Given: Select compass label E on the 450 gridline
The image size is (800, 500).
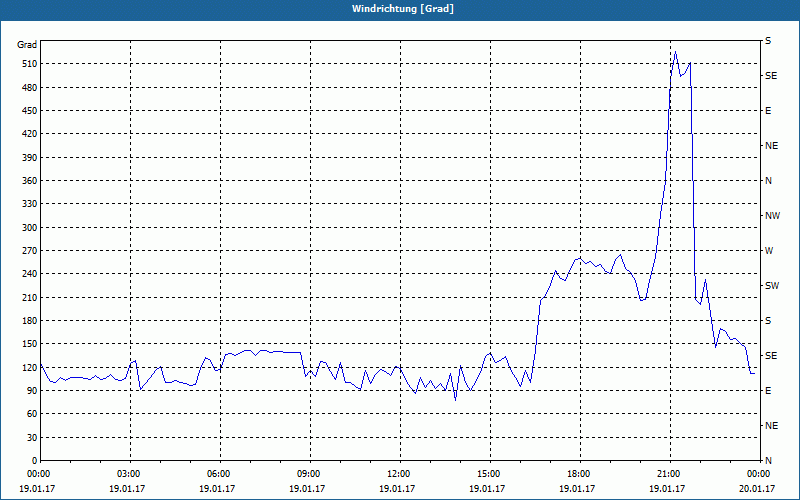Looking at the screenshot, I should point(768,111).
